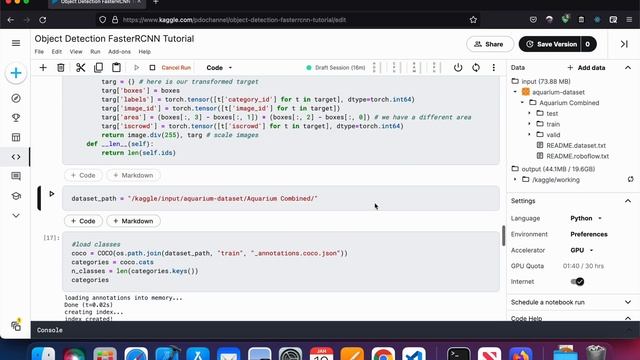
Task: Run current cell with toolbar play icon
Action: pos(136,67)
